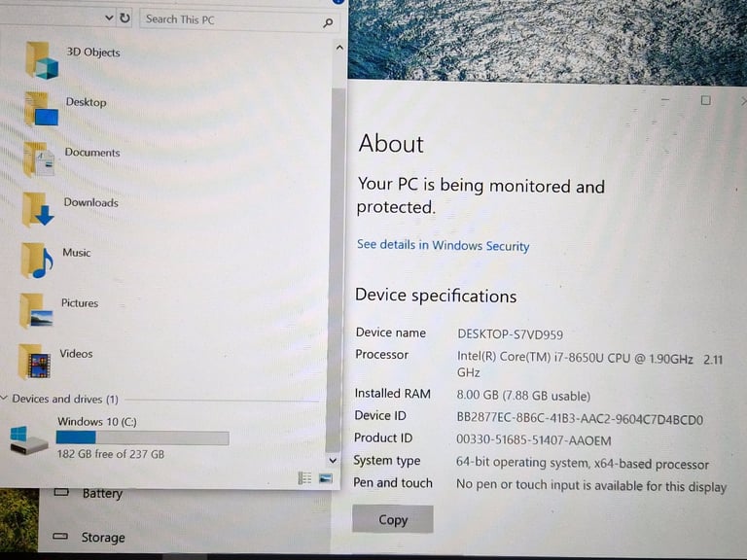Screen dimensions: 747x560
Task: Open the Documents folder icon
Action: (40, 159)
